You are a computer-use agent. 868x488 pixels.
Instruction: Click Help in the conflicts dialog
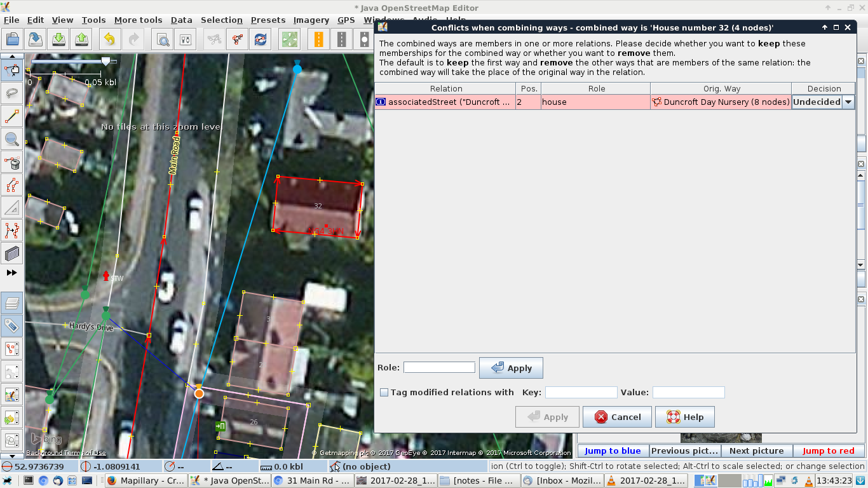(684, 417)
